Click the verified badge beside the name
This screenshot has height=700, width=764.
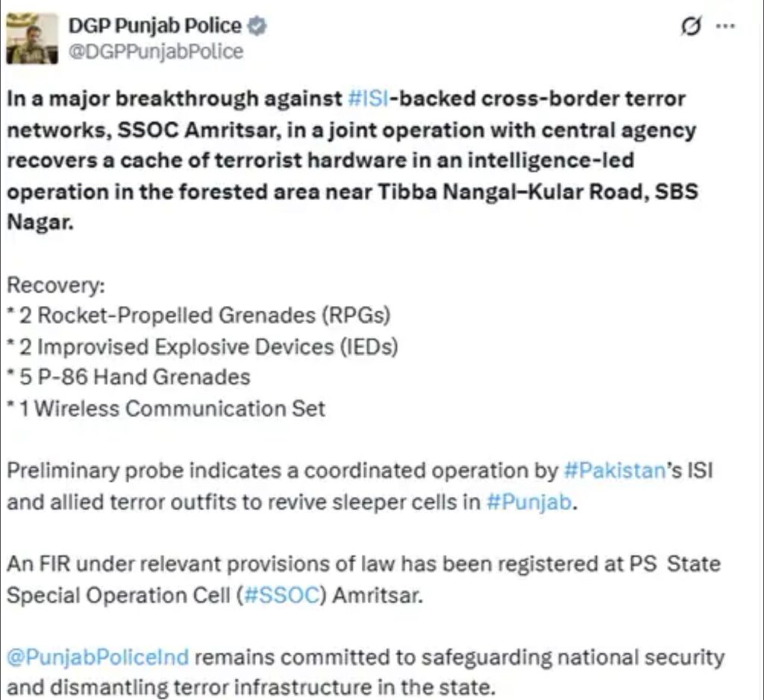[x=257, y=26]
